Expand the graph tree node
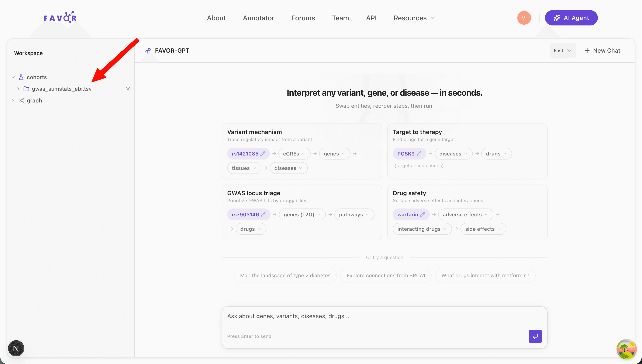This screenshot has height=364, width=642. point(13,101)
